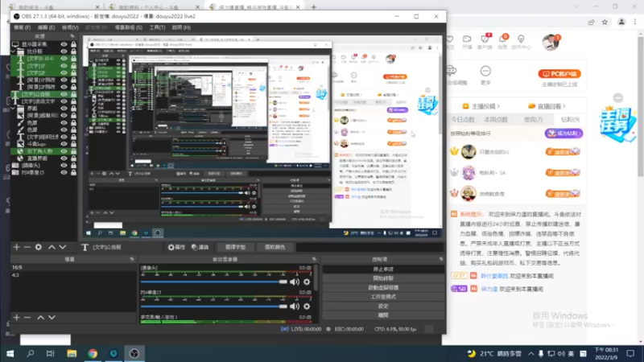This screenshot has height=362, width=644.
Task: Remove the selected scene with minus icon
Action: pos(27,317)
